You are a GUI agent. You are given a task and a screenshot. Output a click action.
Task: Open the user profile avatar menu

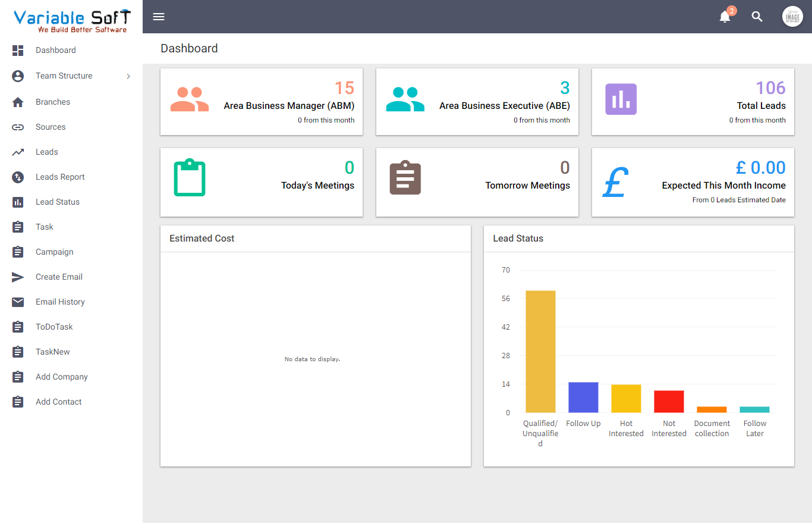(x=792, y=16)
